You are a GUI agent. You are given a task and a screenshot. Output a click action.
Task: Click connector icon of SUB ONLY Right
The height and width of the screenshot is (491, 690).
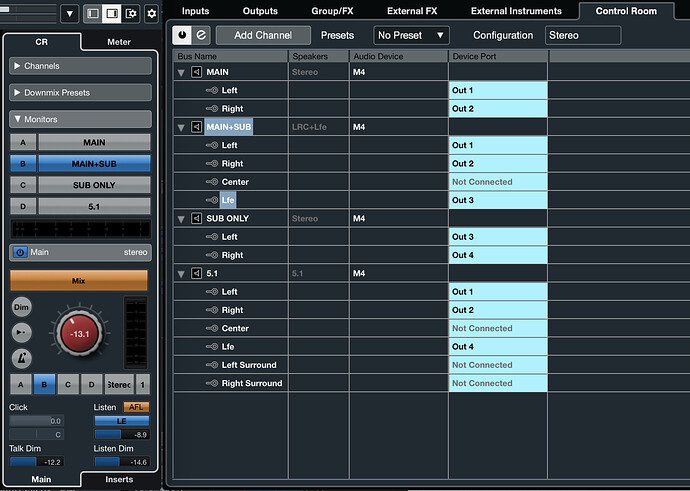coord(212,255)
